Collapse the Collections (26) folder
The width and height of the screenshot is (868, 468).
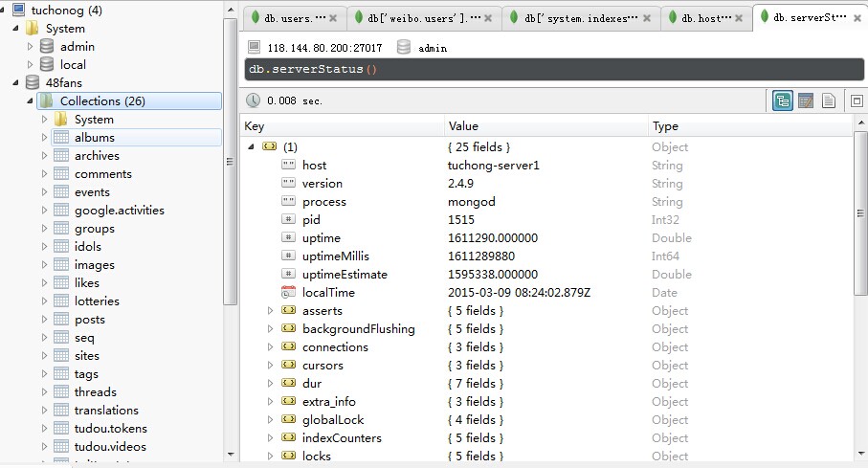(31, 100)
